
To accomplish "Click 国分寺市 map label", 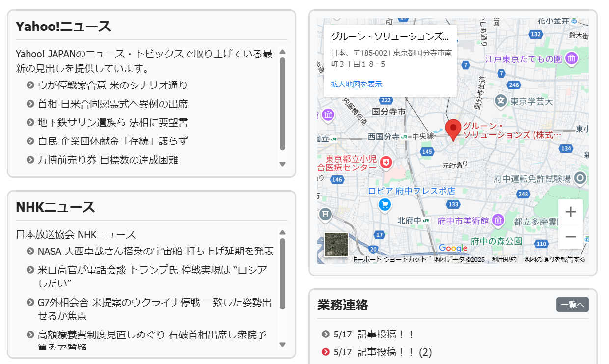I will pos(388,112).
